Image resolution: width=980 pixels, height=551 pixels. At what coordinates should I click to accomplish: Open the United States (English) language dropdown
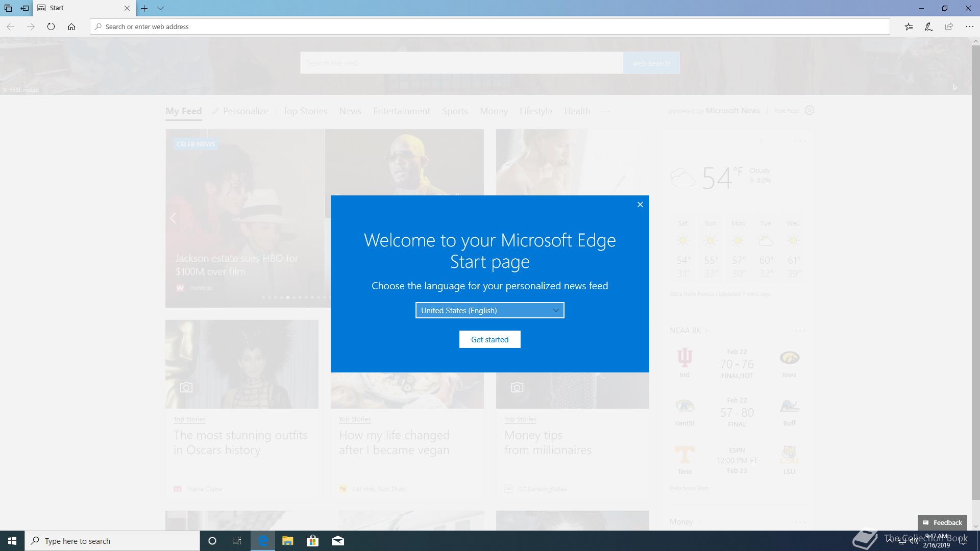[x=490, y=310]
